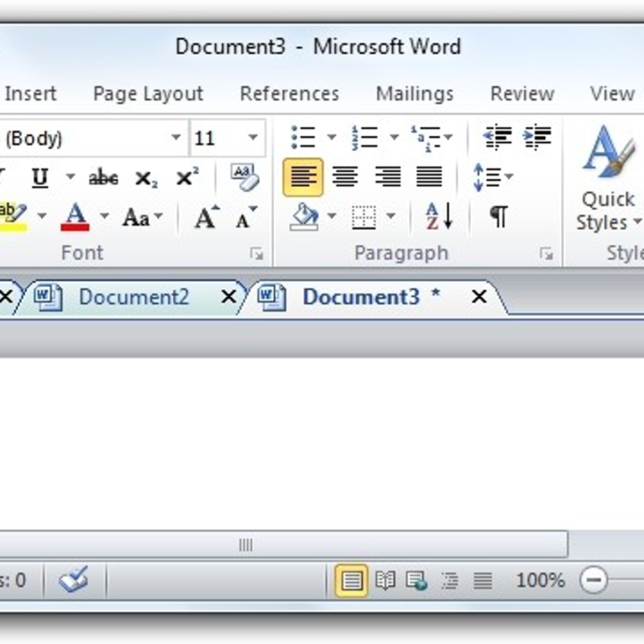
Task: Open the font size dropdown
Action: point(253,138)
